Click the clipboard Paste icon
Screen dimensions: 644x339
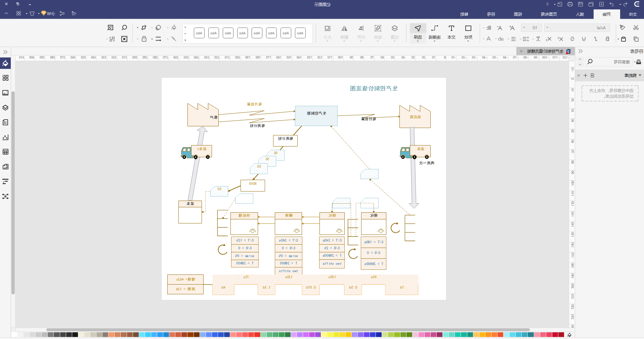[x=624, y=39]
